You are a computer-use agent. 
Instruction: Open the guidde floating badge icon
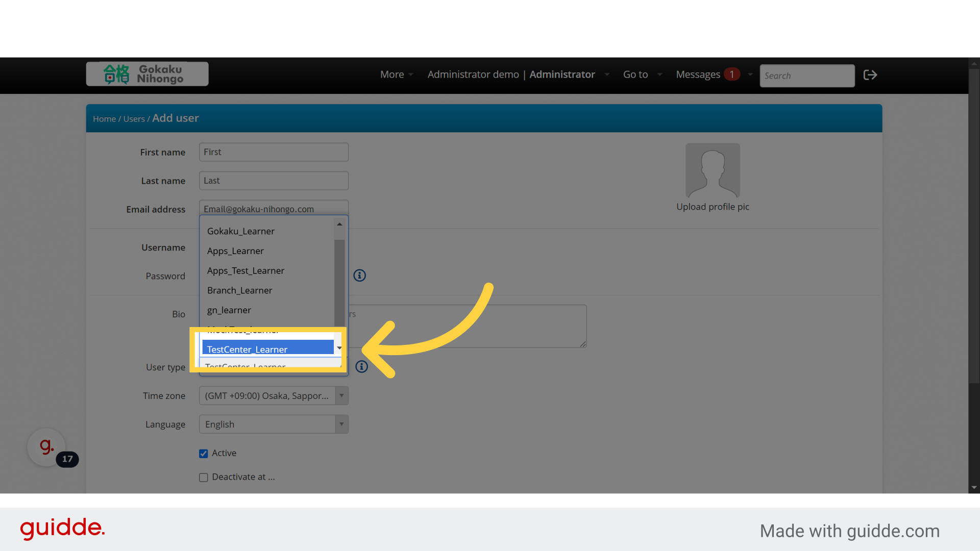tap(46, 447)
